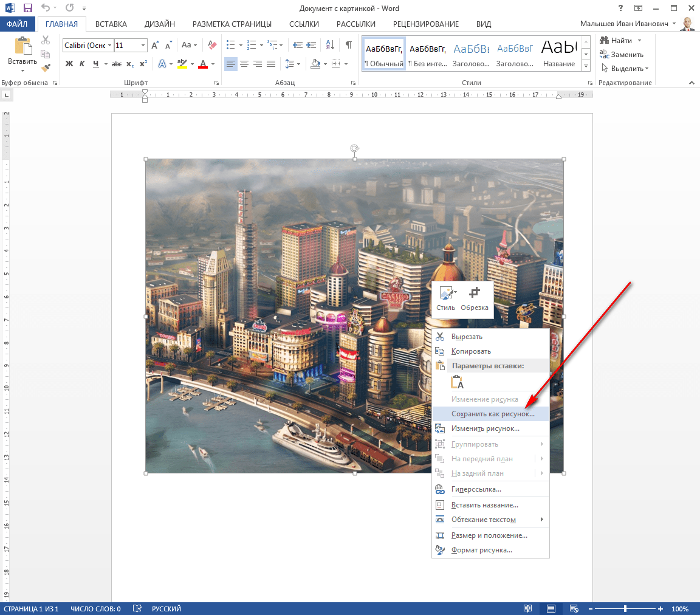
Task: Click the shading paint bucket icon
Action: [315, 64]
